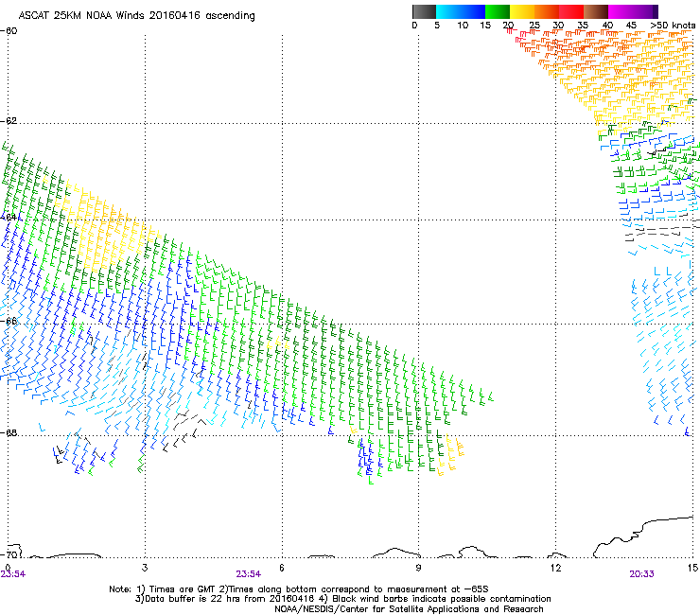
Task: Click the '9' longitude axis label
Action: tap(418, 568)
